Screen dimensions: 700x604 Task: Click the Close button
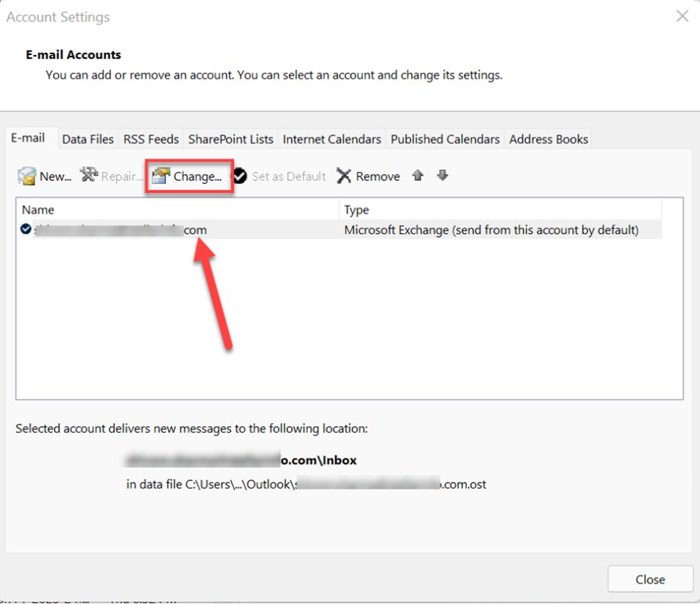tap(650, 579)
